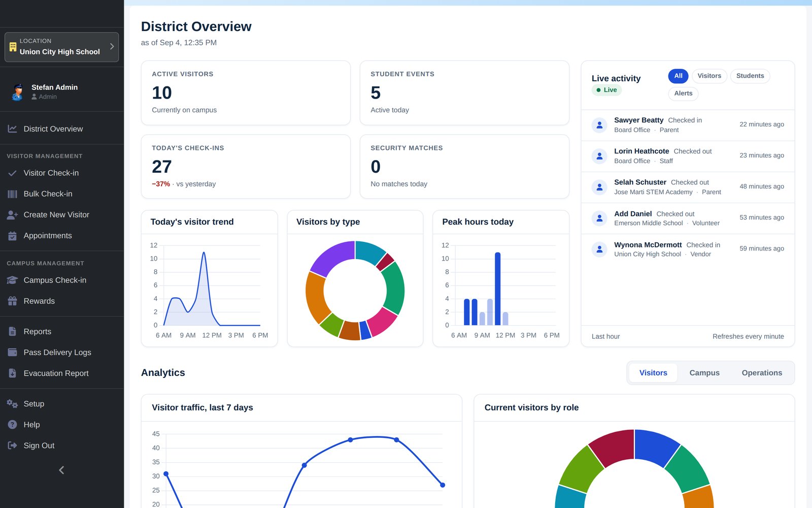Click the yellow building icon in Location selector

(x=13, y=47)
